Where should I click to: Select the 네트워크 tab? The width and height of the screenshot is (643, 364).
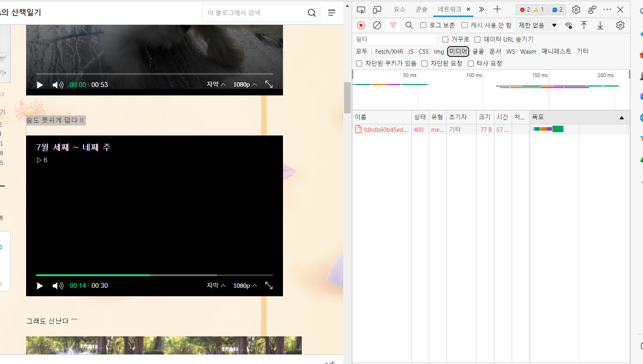[450, 9]
